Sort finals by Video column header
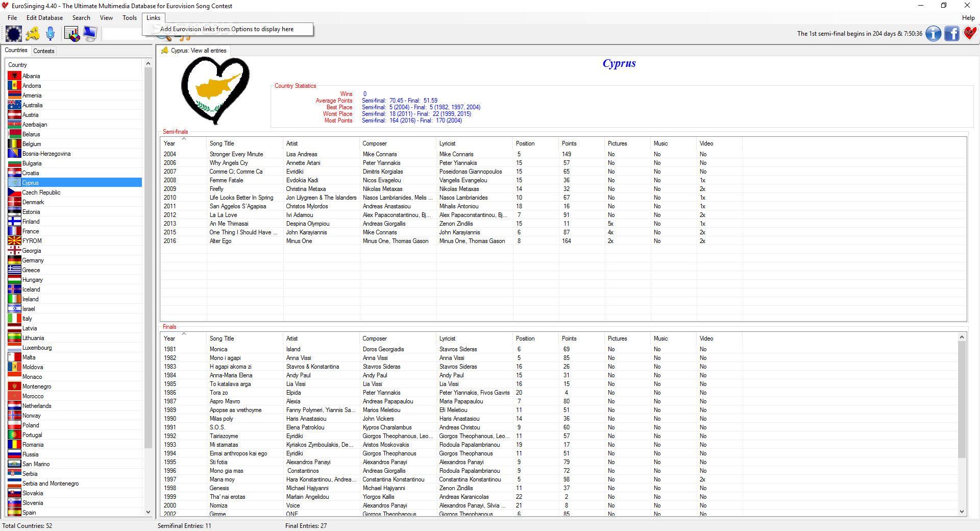 719,339
